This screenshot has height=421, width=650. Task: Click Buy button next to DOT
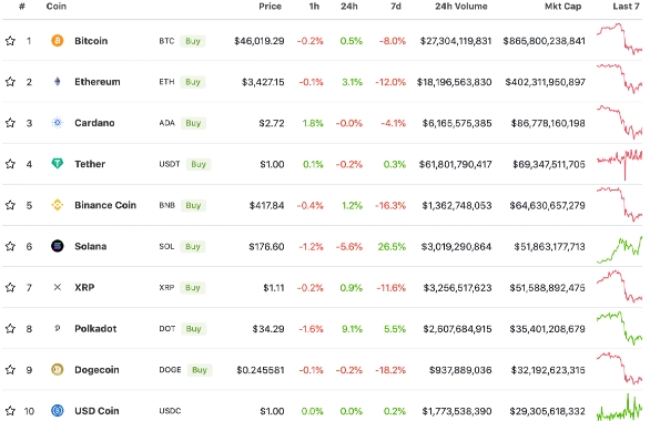pyautogui.click(x=193, y=329)
